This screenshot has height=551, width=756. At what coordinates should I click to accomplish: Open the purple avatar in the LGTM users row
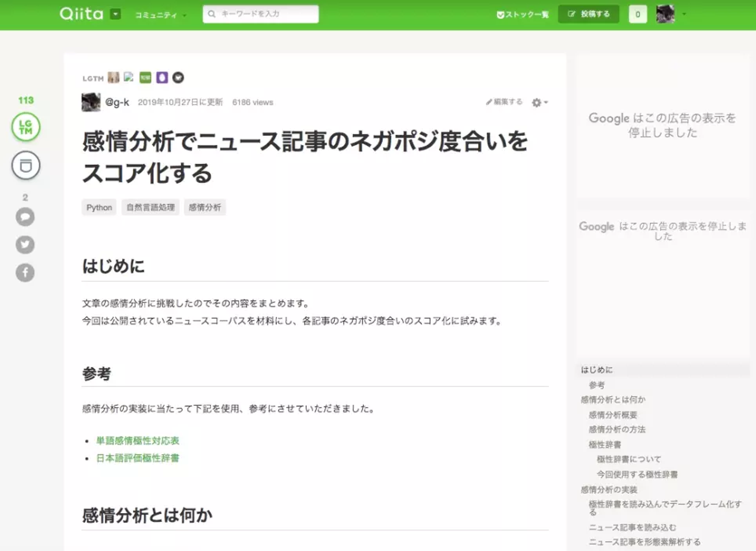tap(162, 78)
